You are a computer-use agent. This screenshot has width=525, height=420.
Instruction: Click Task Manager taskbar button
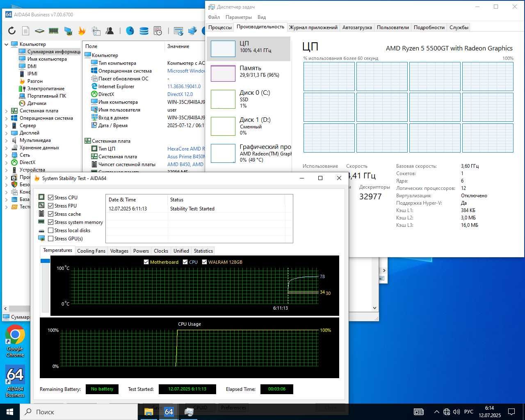tap(189, 411)
